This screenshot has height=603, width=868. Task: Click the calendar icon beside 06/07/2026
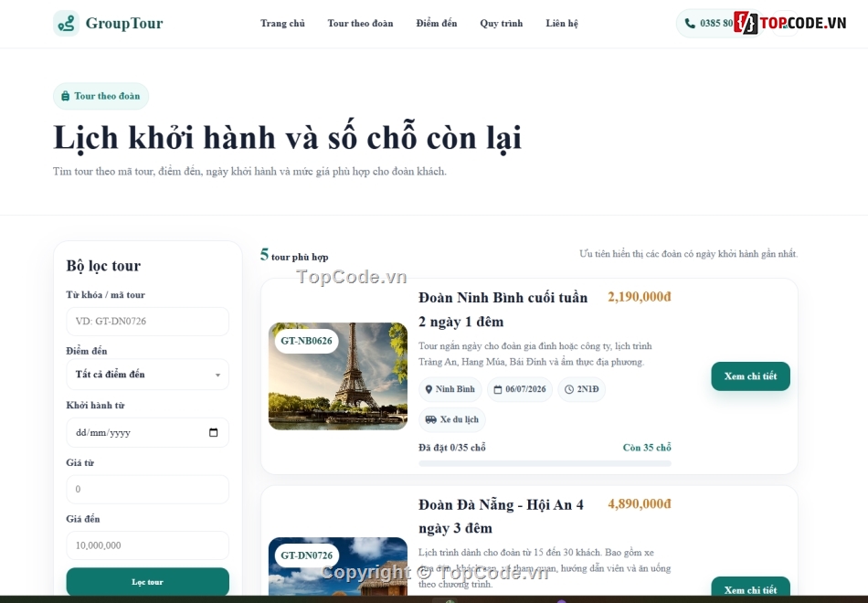pos(498,389)
